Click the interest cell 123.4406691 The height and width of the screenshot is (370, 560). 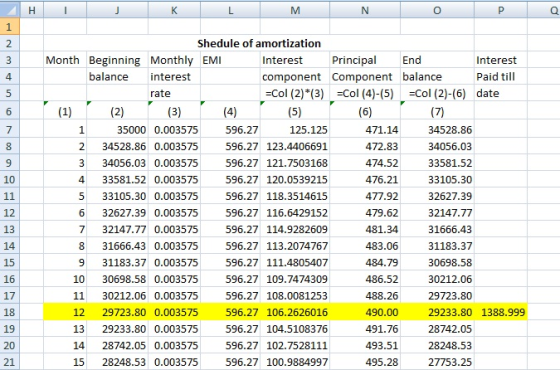pyautogui.click(x=295, y=146)
